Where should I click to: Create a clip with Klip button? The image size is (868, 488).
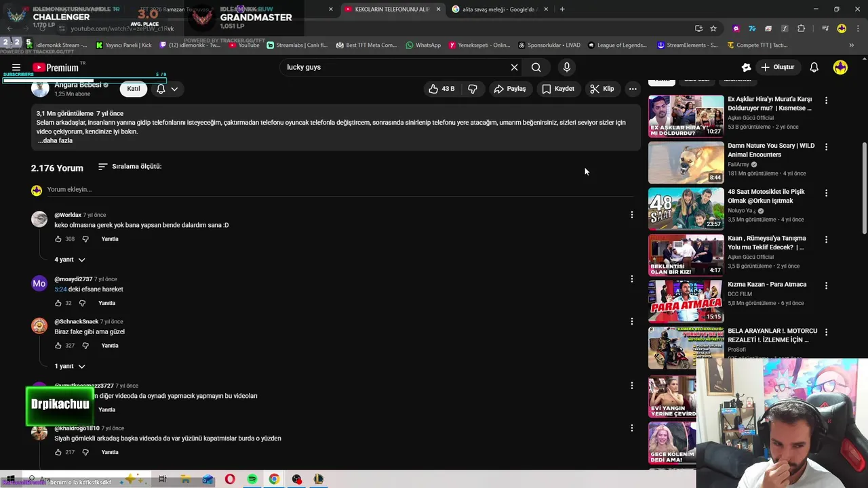point(602,89)
